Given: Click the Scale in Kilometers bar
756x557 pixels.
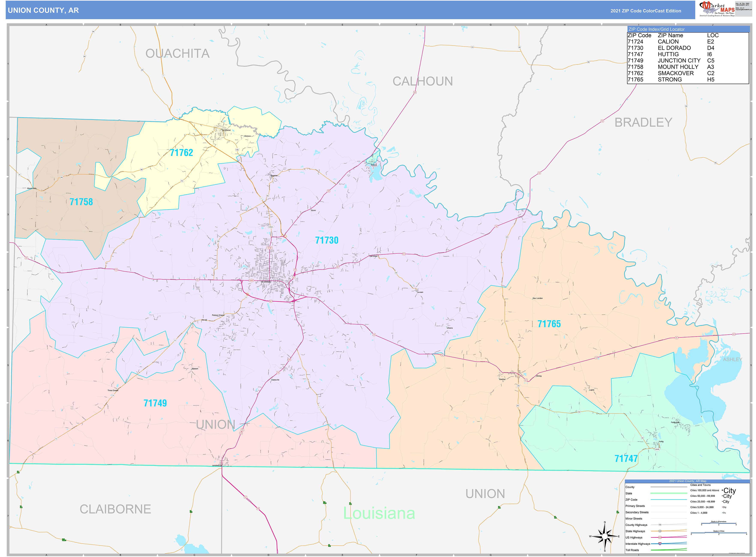Looking at the screenshot, I should (x=719, y=523).
